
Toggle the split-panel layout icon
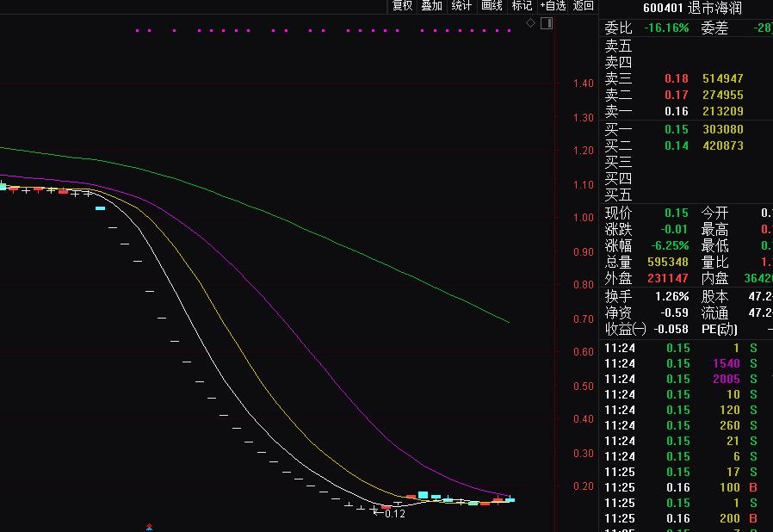pyautogui.click(x=547, y=23)
